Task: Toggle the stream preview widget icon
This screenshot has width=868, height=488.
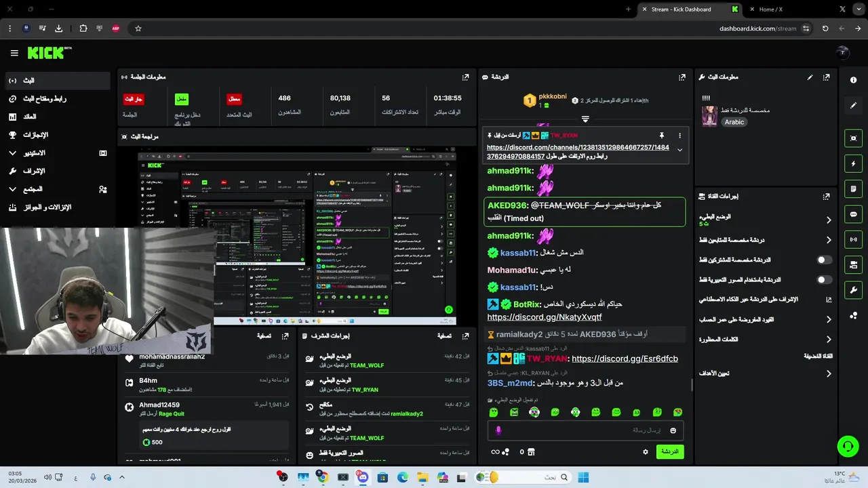Action: tap(853, 138)
